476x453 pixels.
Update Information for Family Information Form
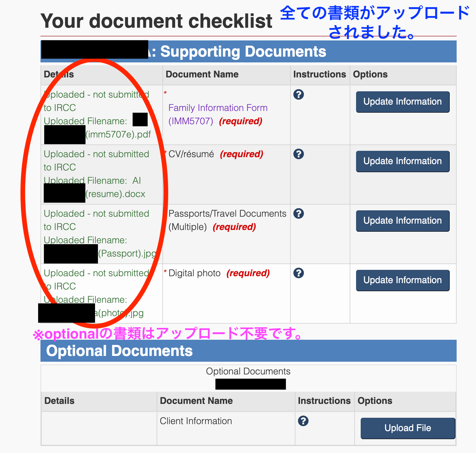[x=403, y=102]
